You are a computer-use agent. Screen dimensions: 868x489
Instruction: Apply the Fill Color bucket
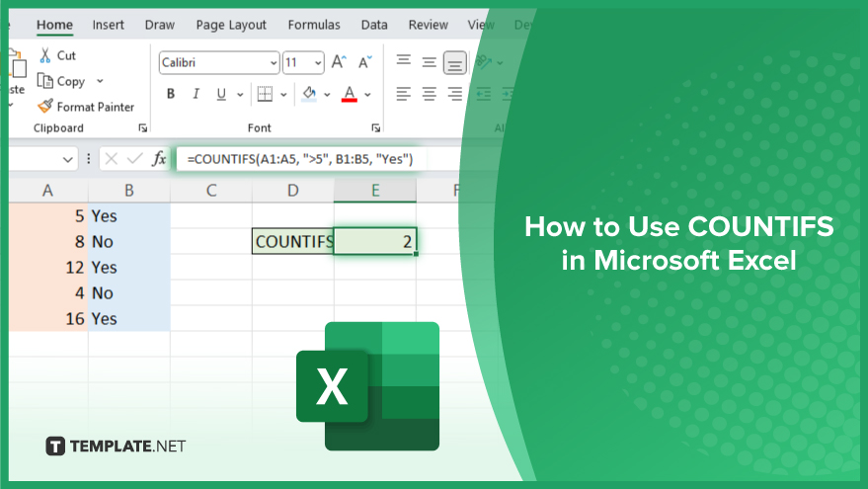309,93
